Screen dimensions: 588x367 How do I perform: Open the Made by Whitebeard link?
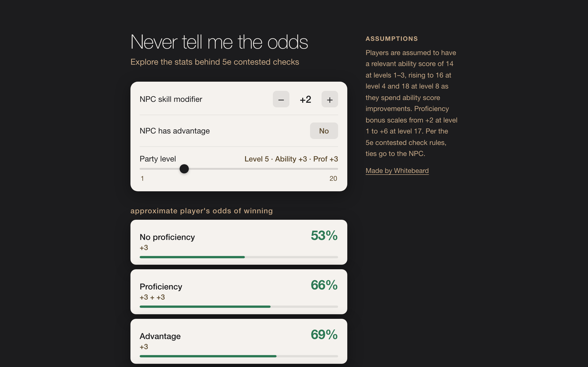pos(397,171)
